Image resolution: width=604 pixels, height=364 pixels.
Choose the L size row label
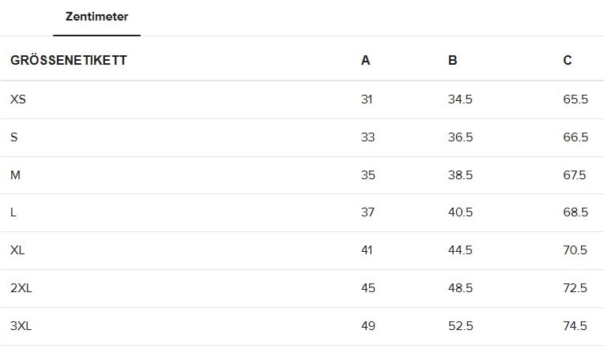[13, 212]
